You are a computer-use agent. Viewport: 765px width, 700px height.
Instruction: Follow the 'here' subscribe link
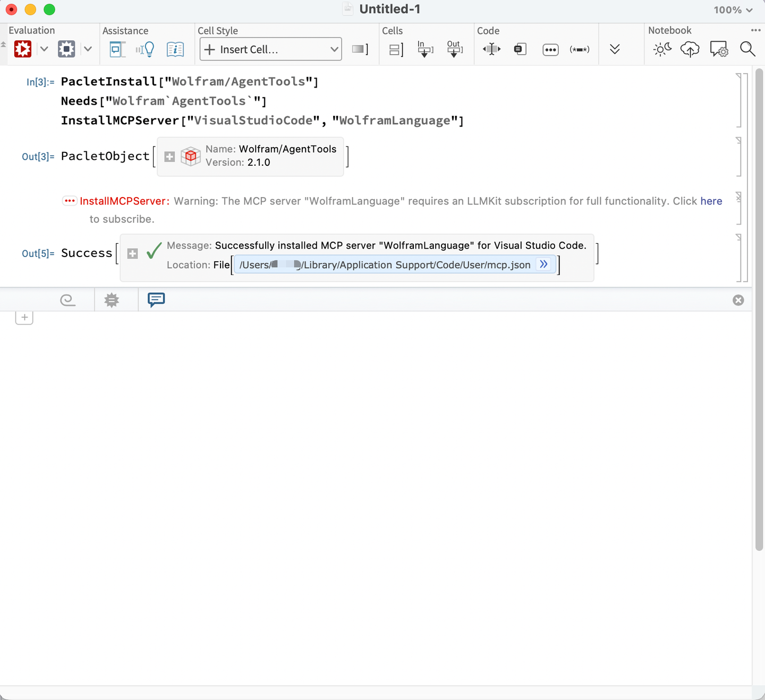click(x=711, y=201)
